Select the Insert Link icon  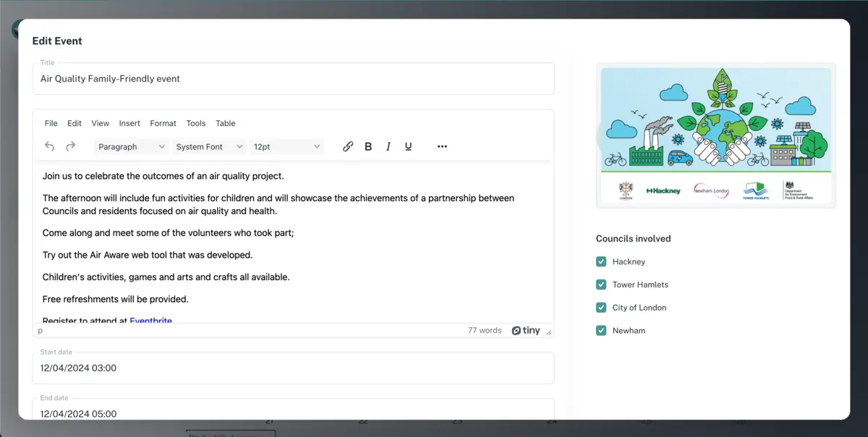click(x=348, y=146)
